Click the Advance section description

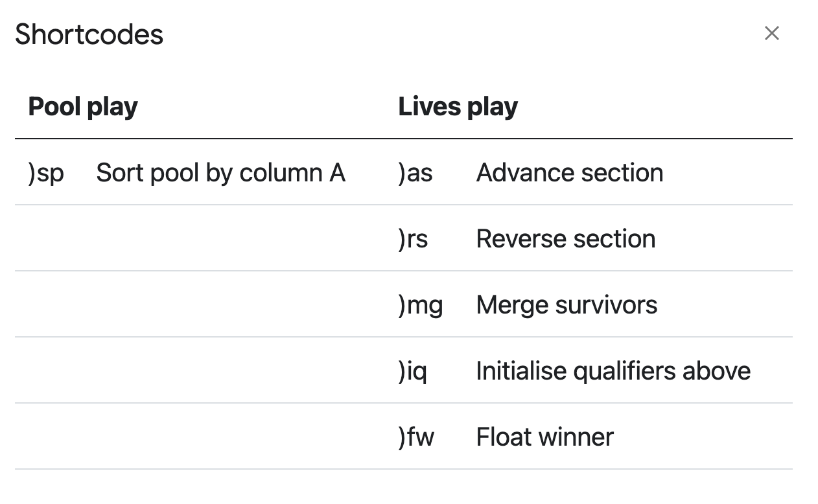pos(569,173)
